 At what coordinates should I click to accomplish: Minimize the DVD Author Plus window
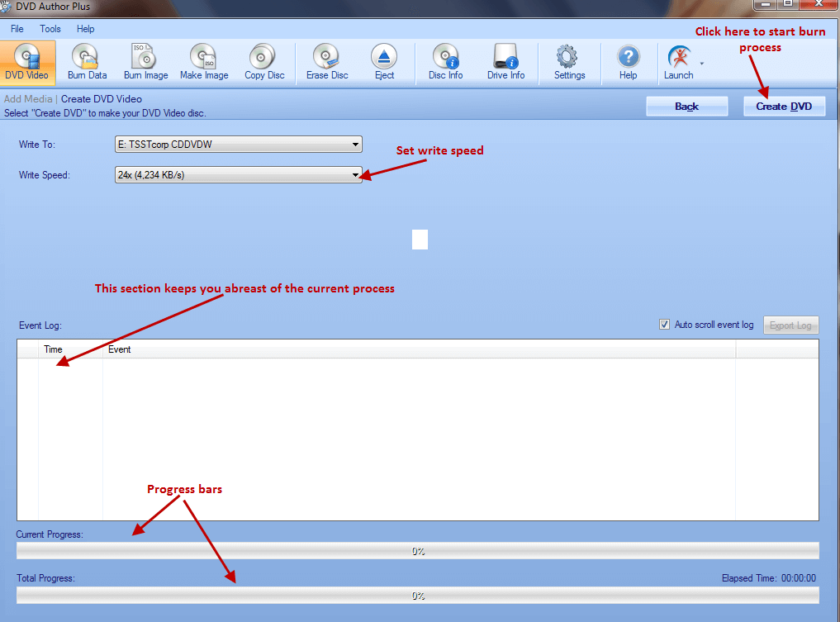click(765, 4)
